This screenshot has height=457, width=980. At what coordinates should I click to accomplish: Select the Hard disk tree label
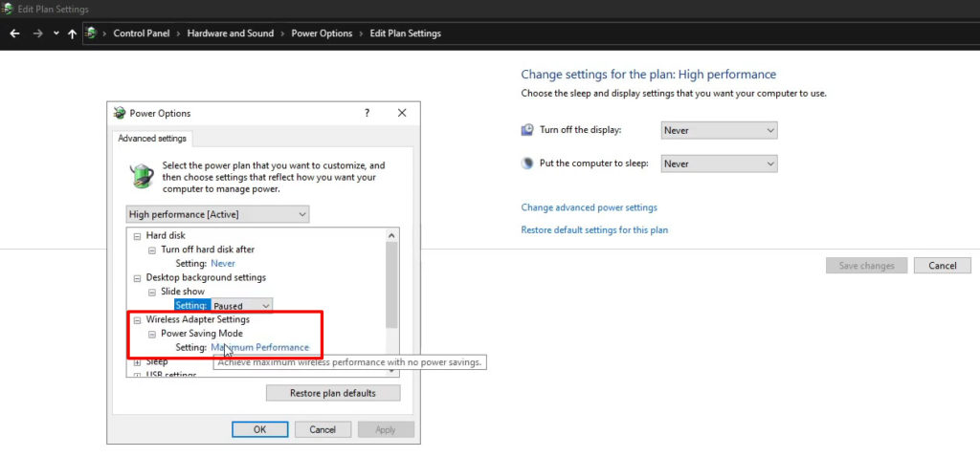click(166, 236)
